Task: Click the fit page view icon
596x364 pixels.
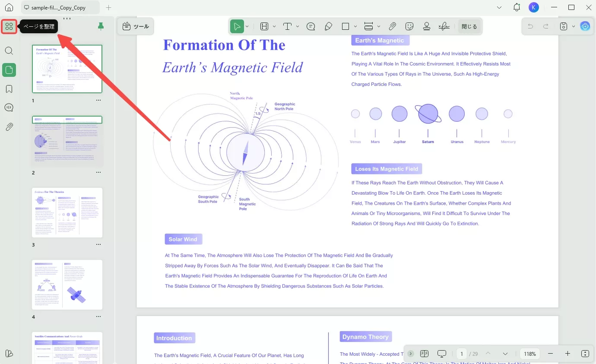Action: [x=585, y=354]
